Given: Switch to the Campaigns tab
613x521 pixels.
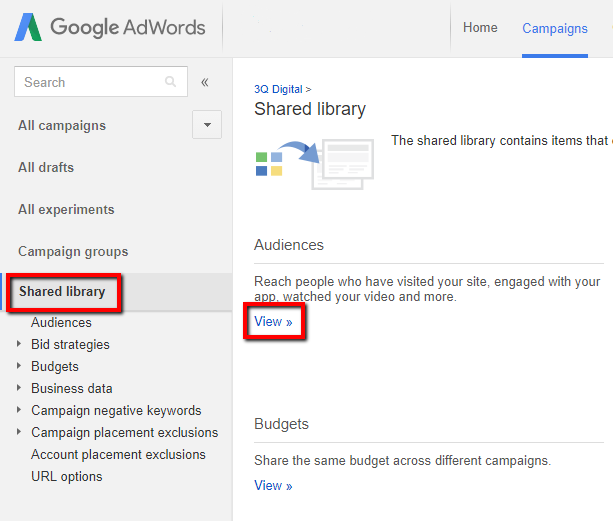Looking at the screenshot, I should point(555,29).
